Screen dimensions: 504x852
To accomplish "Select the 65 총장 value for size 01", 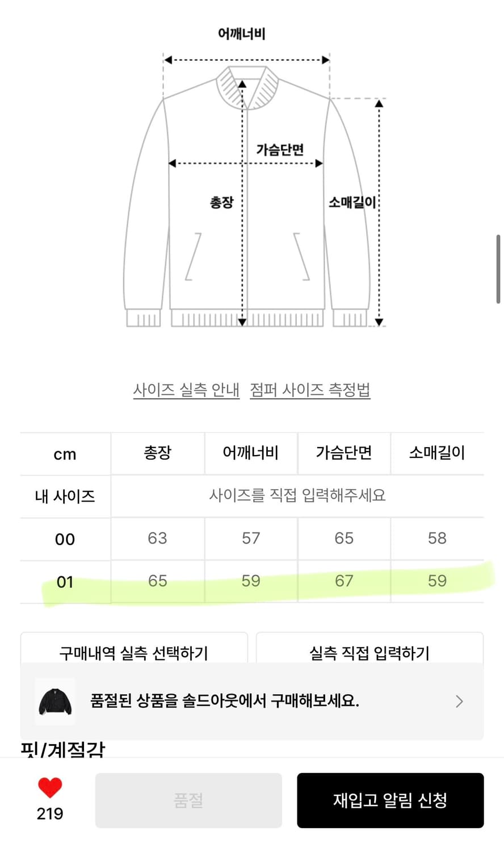I will pos(157,581).
